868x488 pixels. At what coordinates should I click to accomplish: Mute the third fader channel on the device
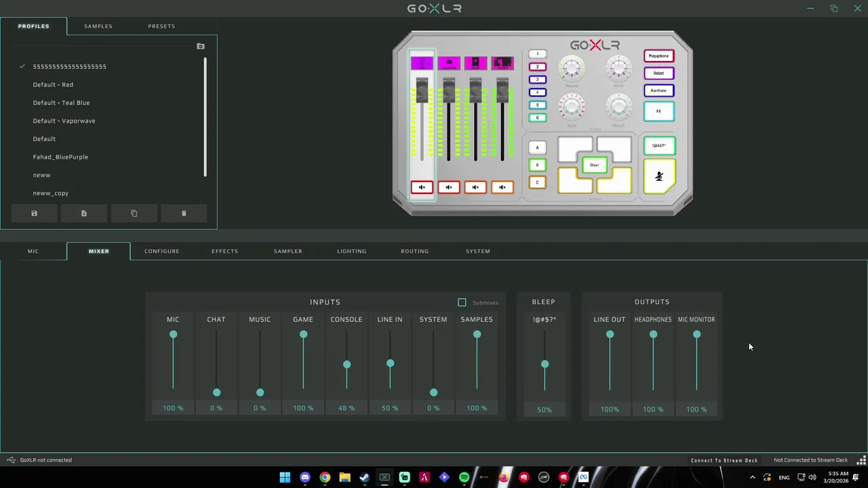coord(475,187)
